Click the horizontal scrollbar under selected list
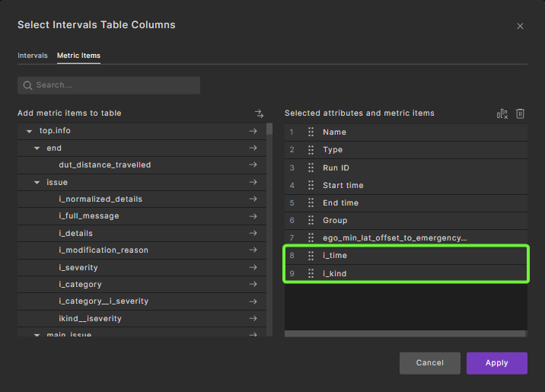This screenshot has width=545, height=392. coord(405,333)
